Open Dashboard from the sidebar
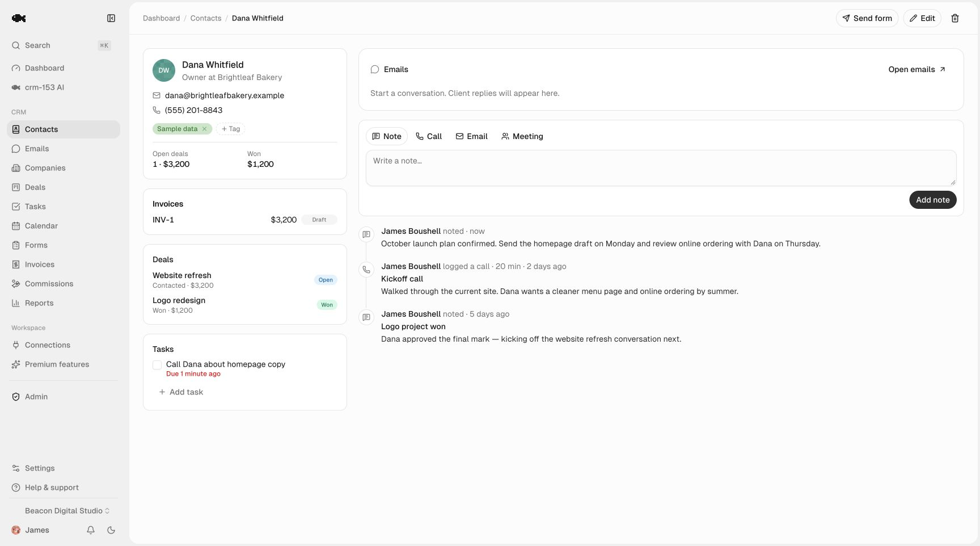The width and height of the screenshot is (980, 546). pos(64,68)
